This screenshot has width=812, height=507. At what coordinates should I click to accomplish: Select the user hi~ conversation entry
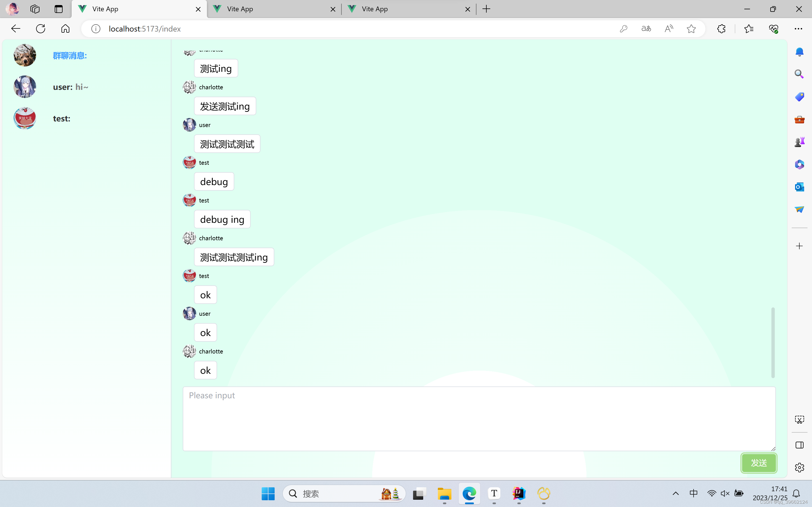70,87
